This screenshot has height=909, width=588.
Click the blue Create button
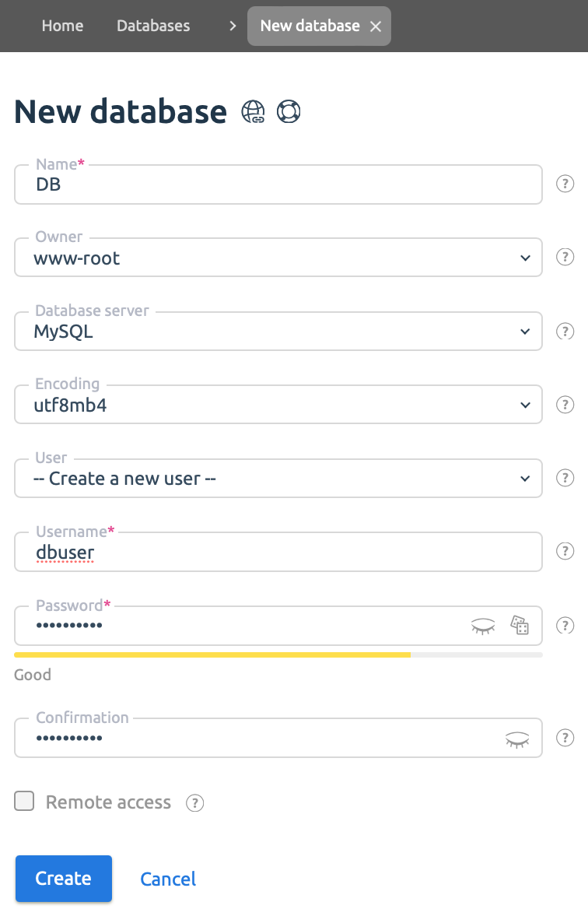point(64,879)
